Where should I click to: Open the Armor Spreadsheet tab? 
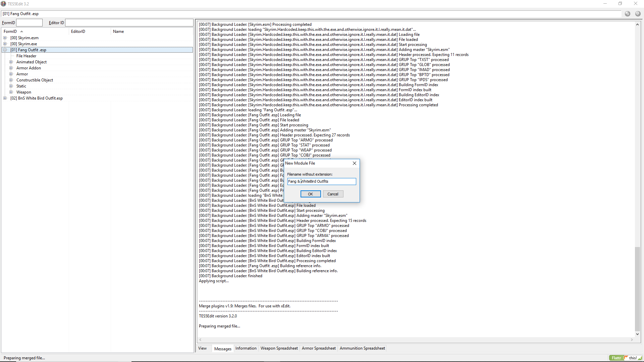point(319,348)
